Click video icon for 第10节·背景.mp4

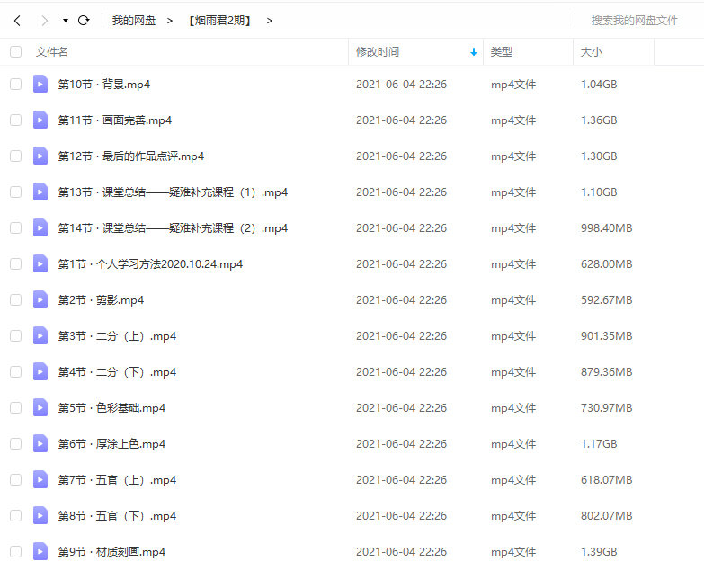click(x=40, y=84)
